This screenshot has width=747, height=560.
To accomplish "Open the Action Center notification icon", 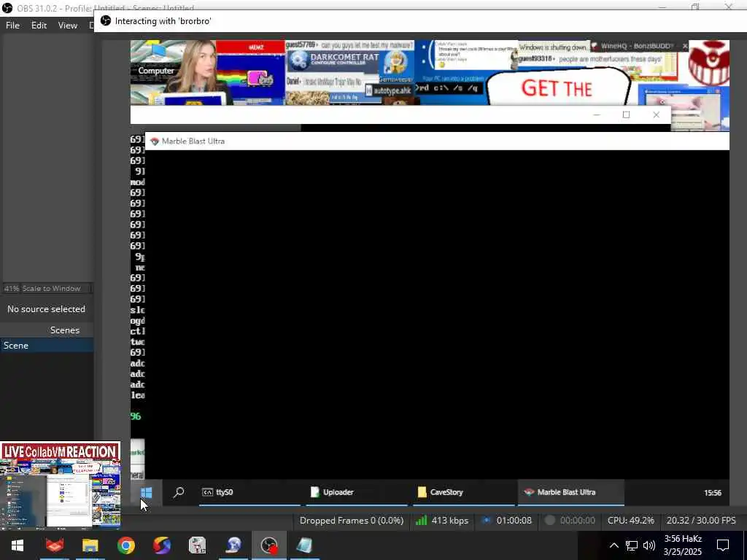I will 723,545.
